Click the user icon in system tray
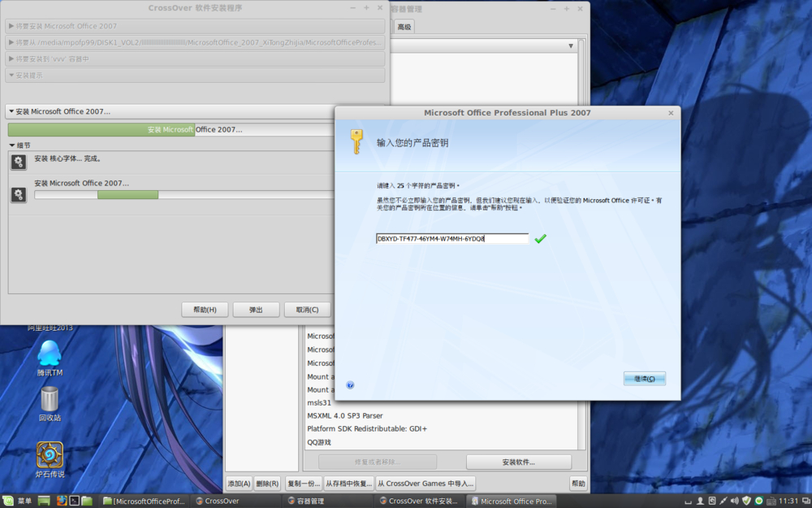Viewport: 812px width, 508px height. click(700, 501)
